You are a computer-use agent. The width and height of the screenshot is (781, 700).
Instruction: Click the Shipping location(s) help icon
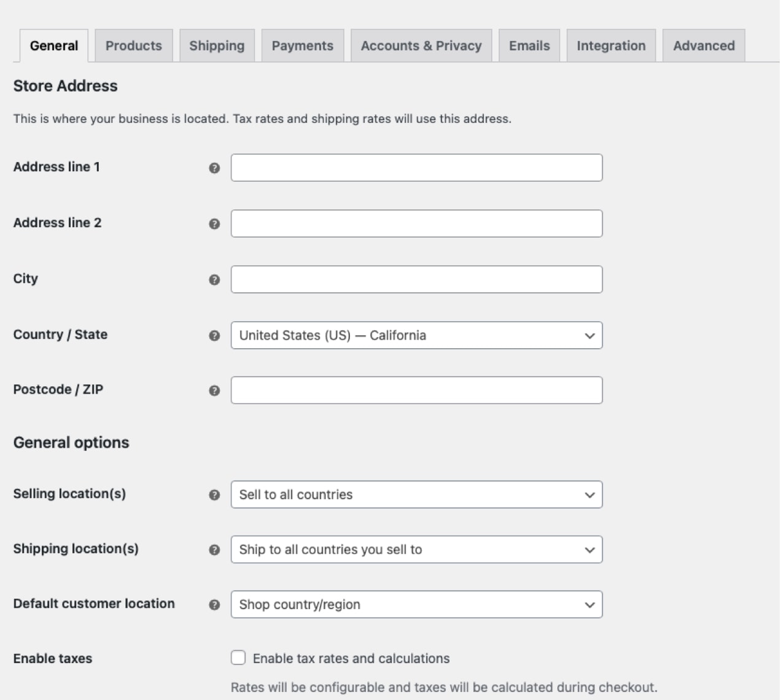[x=214, y=550]
